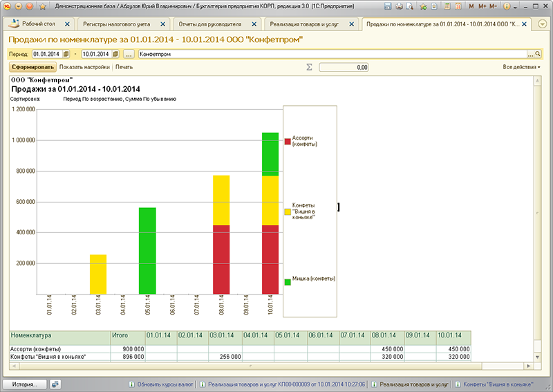
Task: Expand arrow next to info icon
Action: (x=515, y=7)
